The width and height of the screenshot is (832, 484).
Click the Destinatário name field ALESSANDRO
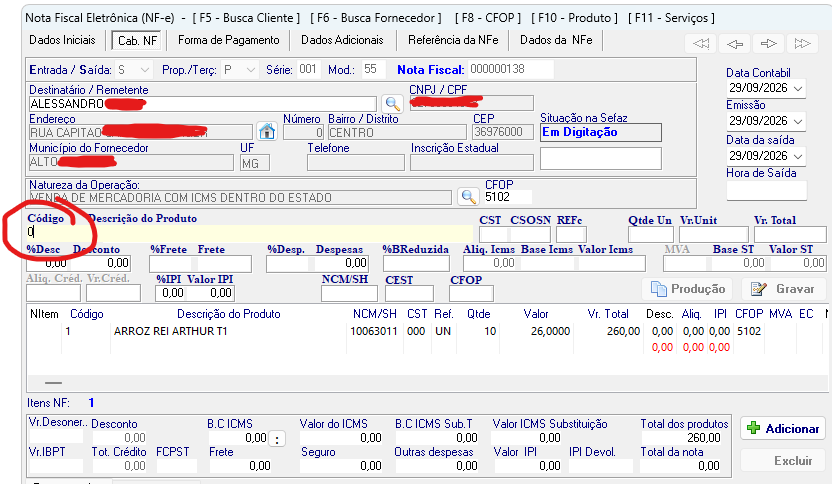(x=203, y=103)
